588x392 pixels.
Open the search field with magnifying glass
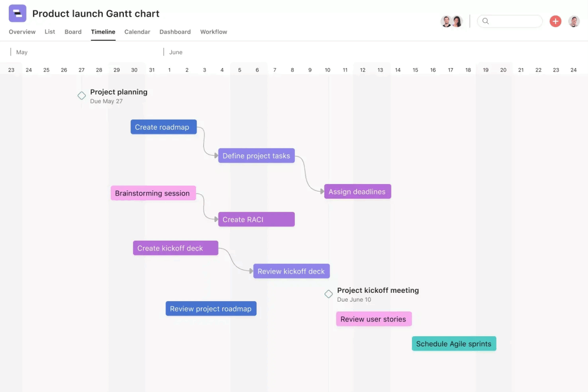tap(509, 21)
